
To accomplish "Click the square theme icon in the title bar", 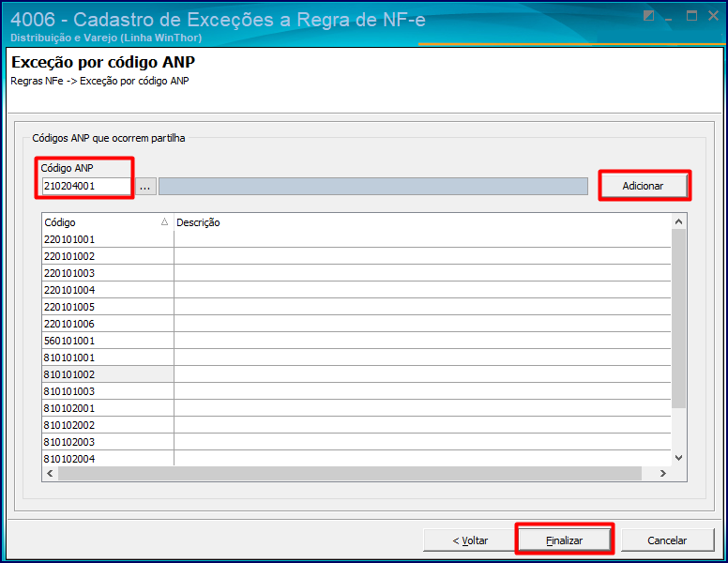I will tap(648, 16).
